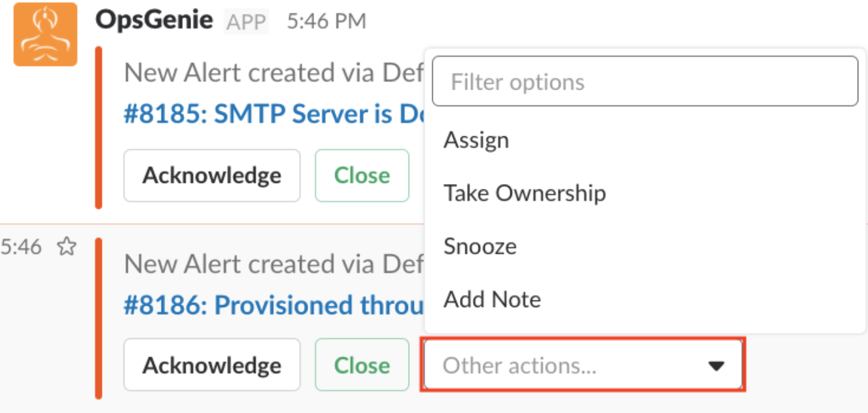This screenshot has height=413, width=868.
Task: Focus the Filter options search field
Action: 645,82
